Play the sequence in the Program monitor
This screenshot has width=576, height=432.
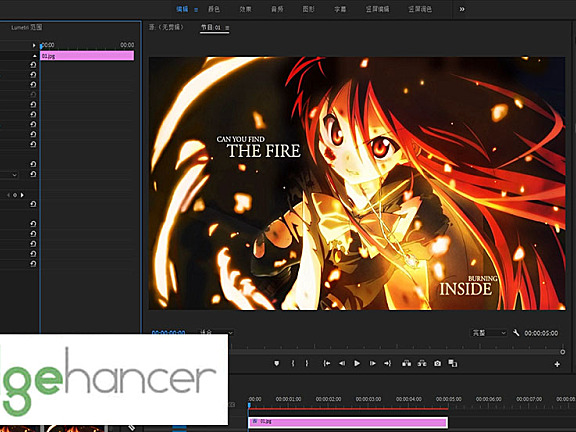click(357, 363)
